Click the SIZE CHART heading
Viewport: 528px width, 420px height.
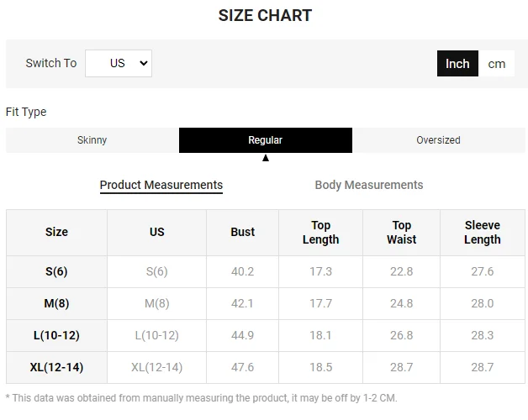[x=265, y=15]
